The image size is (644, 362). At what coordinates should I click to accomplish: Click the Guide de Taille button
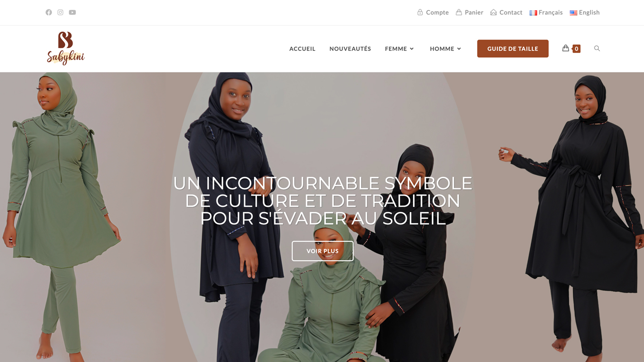[512, 49]
